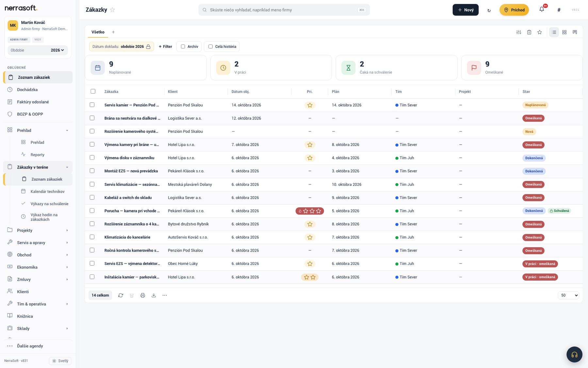Enable the Archív checkbox

coord(183,46)
